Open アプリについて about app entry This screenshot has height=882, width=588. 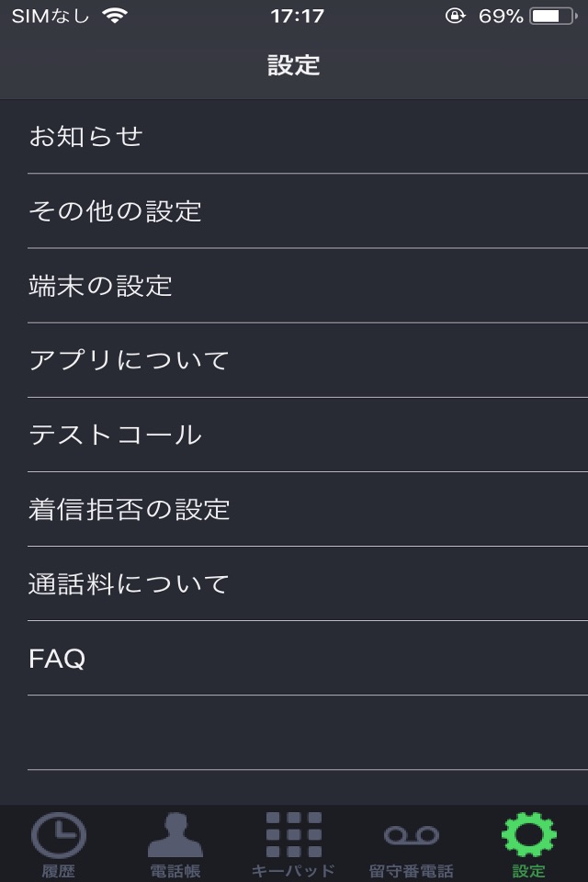(x=294, y=360)
